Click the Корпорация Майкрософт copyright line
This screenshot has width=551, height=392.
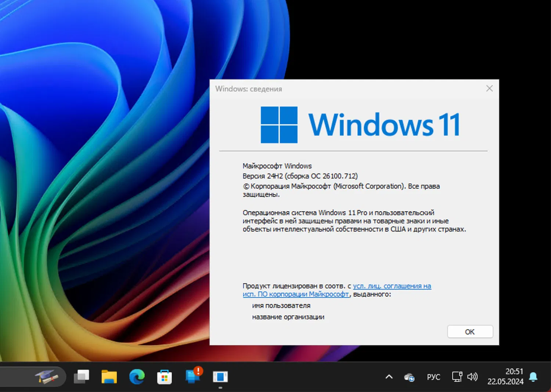[341, 190]
